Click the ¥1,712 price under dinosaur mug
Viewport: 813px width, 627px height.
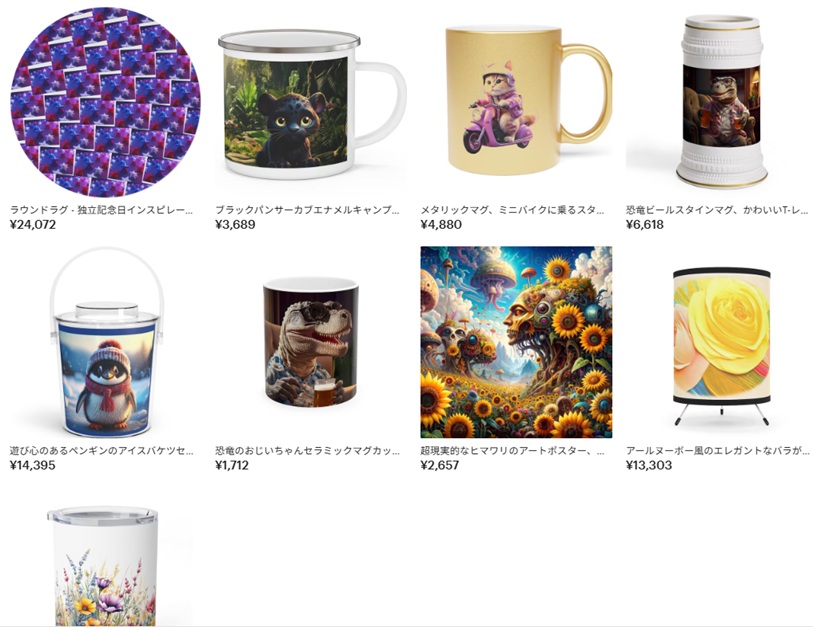click(x=232, y=465)
